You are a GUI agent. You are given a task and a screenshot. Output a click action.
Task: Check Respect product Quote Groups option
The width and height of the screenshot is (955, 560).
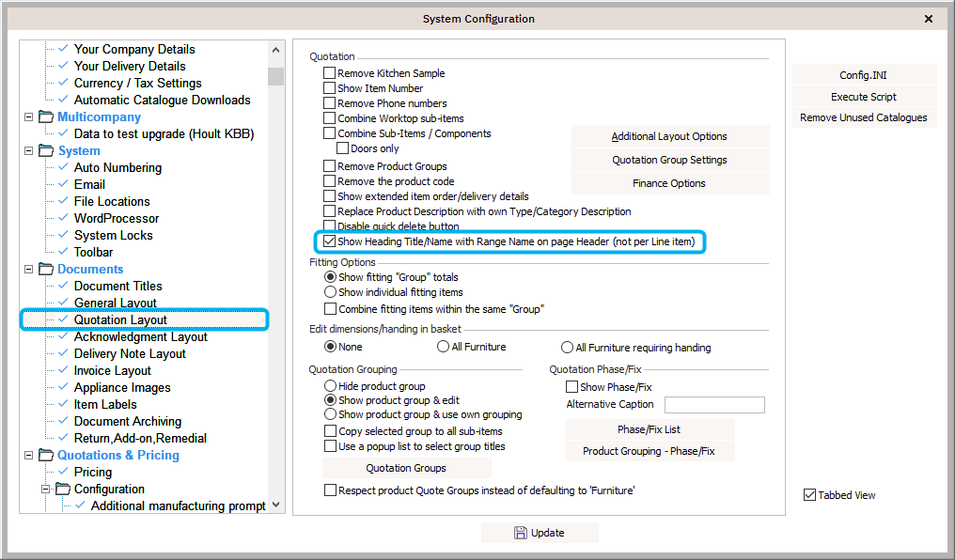(330, 490)
